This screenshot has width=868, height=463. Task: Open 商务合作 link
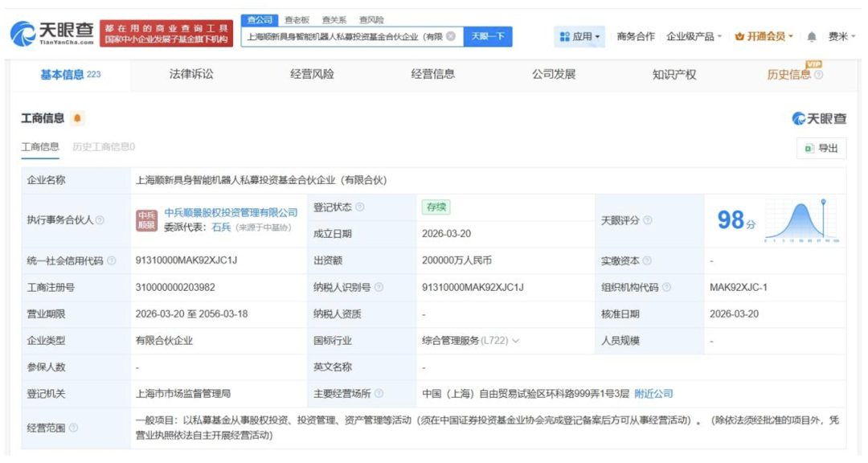click(636, 36)
